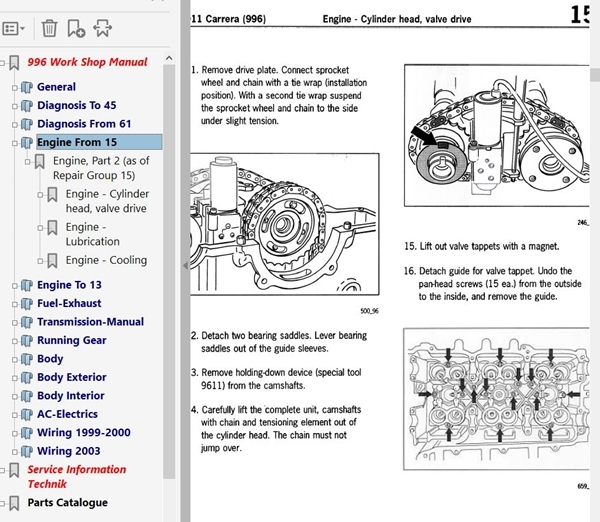Click the Transmission-Manual book icon
This screenshot has width=600, height=522.
pyautogui.click(x=26, y=322)
